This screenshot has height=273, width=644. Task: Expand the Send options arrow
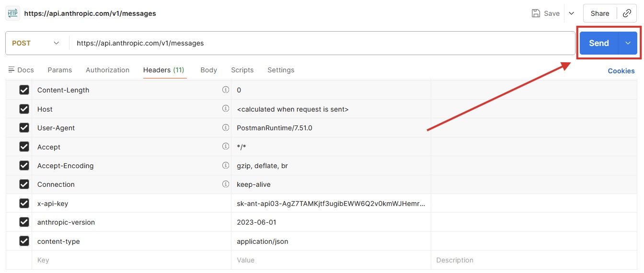[628, 43]
